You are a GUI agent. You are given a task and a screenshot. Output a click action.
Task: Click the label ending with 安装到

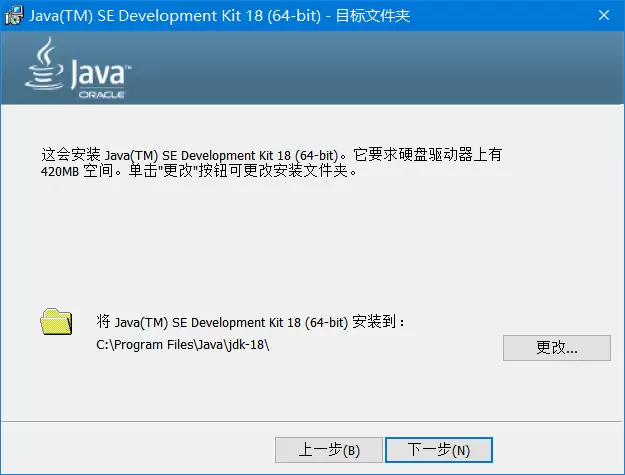(x=250, y=322)
